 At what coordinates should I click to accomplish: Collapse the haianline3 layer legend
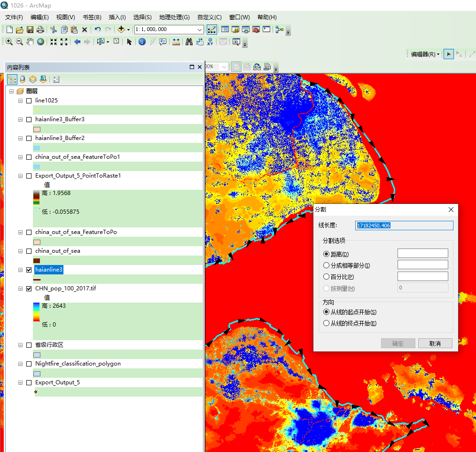point(20,270)
